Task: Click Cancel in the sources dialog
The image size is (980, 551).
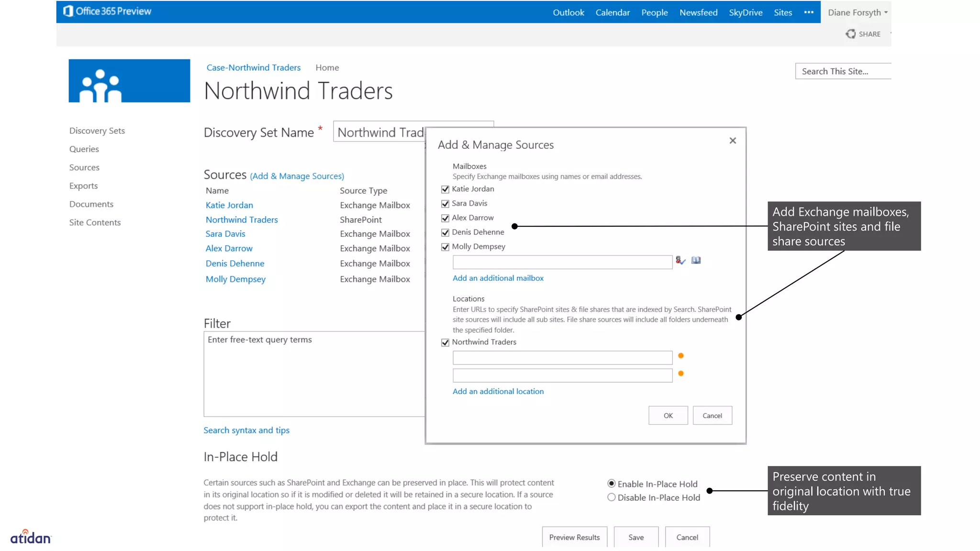Action: (x=712, y=415)
